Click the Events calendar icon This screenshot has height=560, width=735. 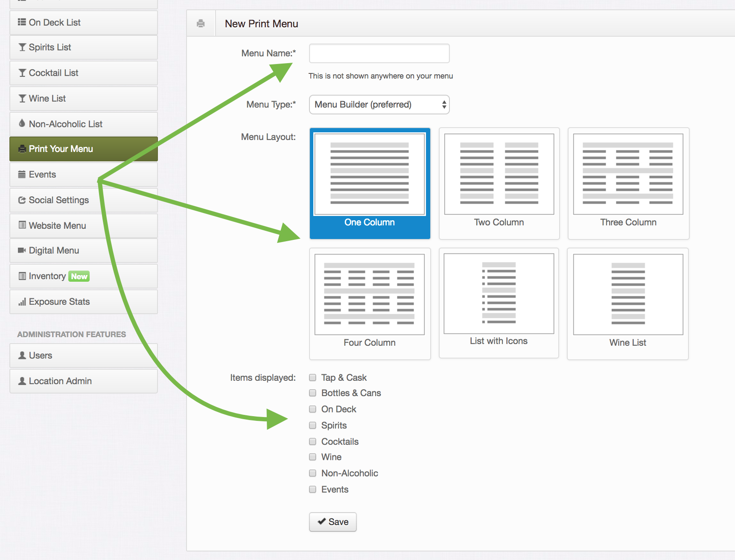pyautogui.click(x=22, y=174)
